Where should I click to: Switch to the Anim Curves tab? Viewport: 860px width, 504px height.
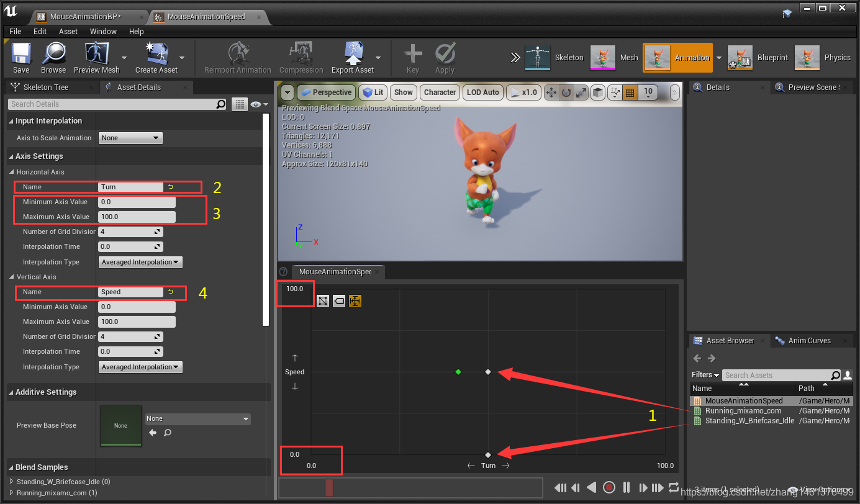[809, 341]
